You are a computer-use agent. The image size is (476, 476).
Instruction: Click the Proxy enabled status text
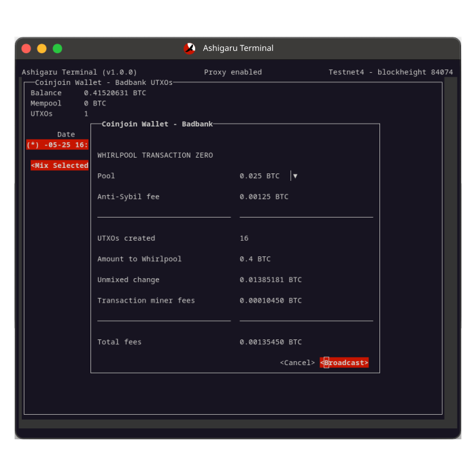point(233,72)
